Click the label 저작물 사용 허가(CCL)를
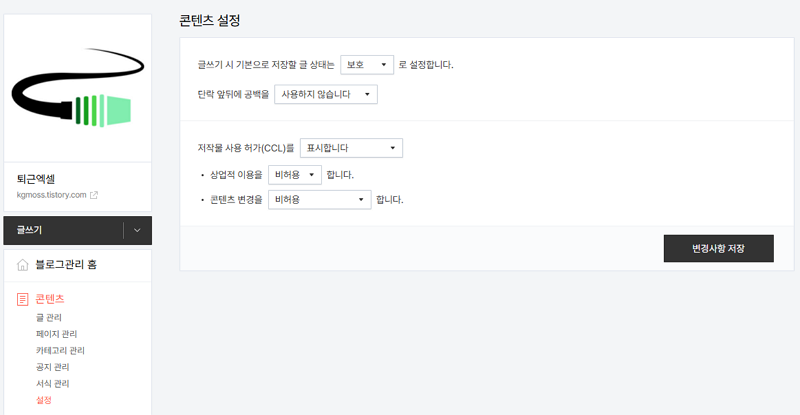 (246, 148)
